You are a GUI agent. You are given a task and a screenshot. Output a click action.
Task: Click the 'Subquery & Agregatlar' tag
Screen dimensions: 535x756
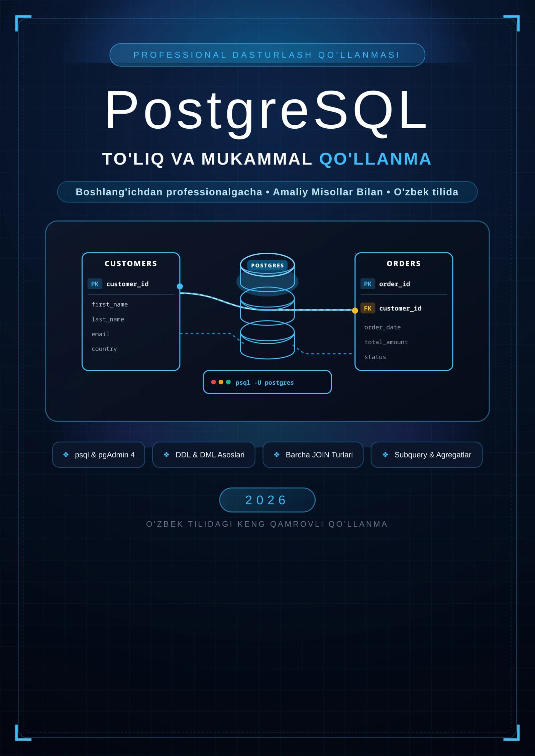(427, 455)
